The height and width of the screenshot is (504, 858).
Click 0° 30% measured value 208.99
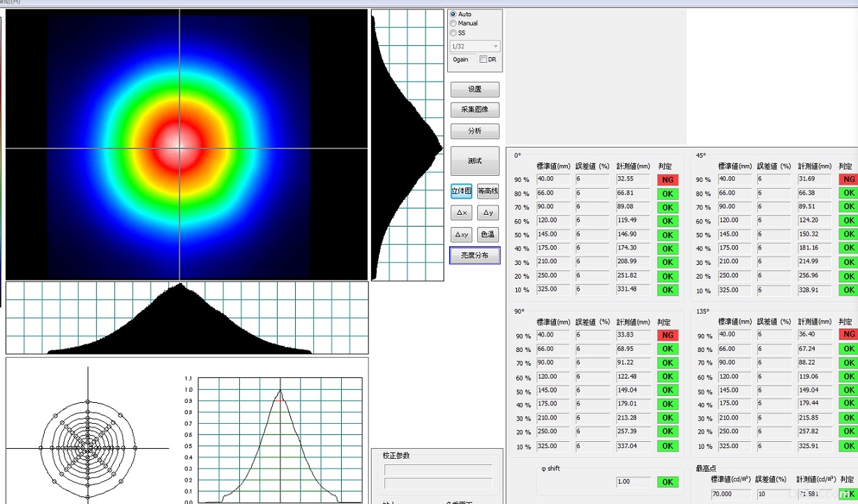click(x=633, y=261)
